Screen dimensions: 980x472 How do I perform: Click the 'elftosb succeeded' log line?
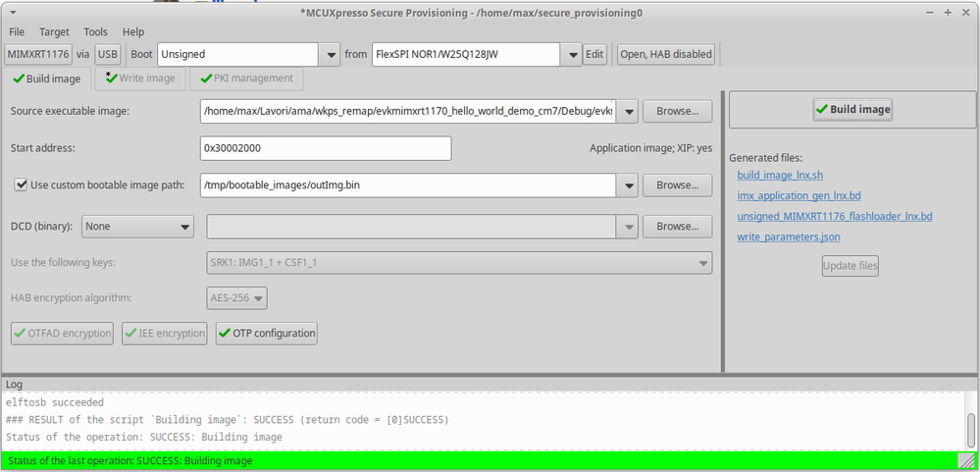[x=55, y=402]
